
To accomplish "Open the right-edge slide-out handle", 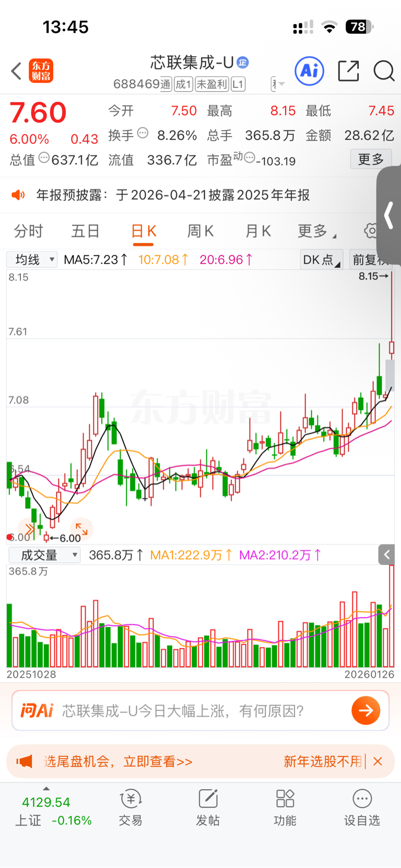I will (388, 216).
